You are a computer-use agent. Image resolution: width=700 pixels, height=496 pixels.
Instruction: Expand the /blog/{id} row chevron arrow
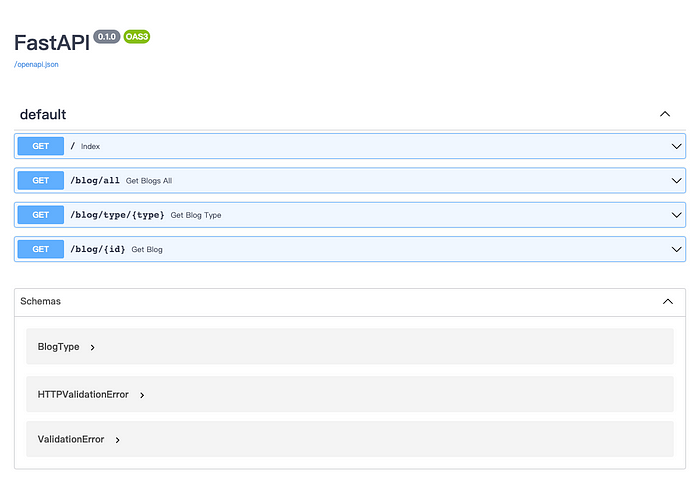(676, 249)
